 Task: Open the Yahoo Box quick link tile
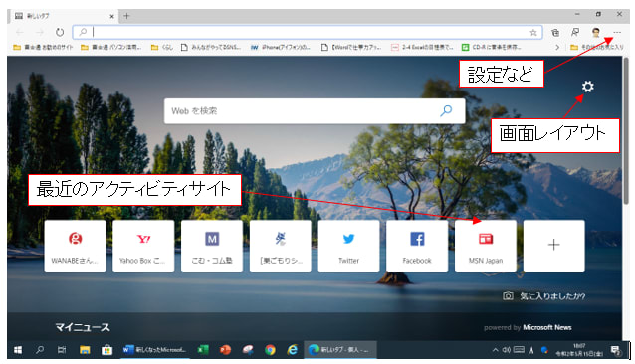tap(143, 246)
